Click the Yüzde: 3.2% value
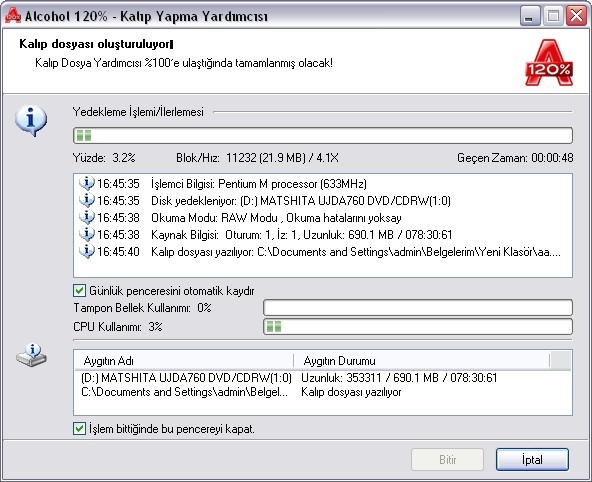This screenshot has height=482, width=592. [104, 157]
